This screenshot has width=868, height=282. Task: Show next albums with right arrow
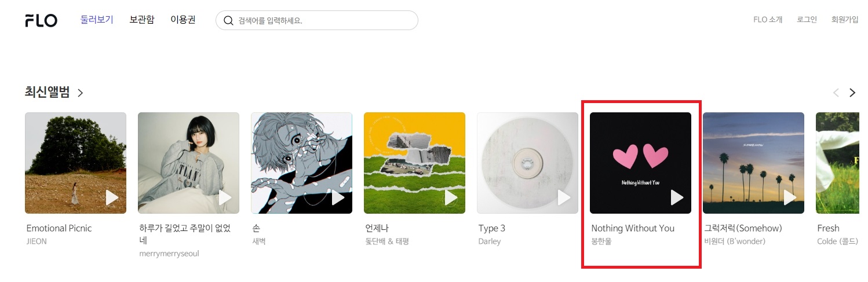852,93
